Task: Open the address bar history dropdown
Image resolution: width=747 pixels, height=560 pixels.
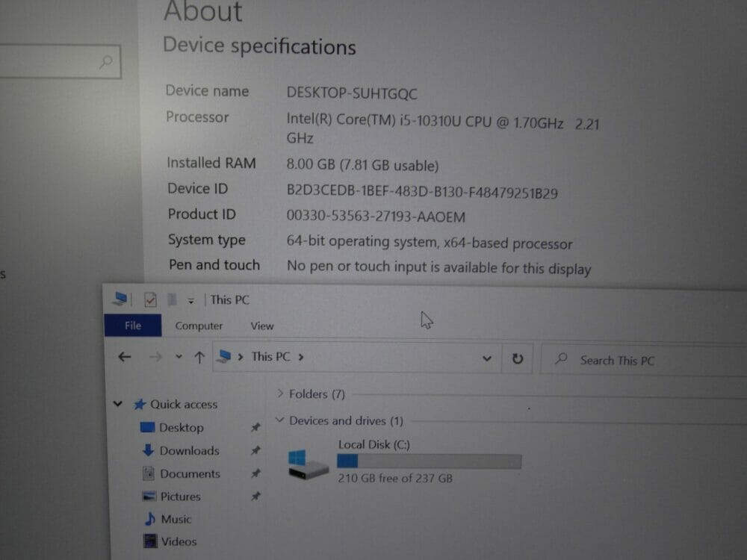Action: coord(486,358)
